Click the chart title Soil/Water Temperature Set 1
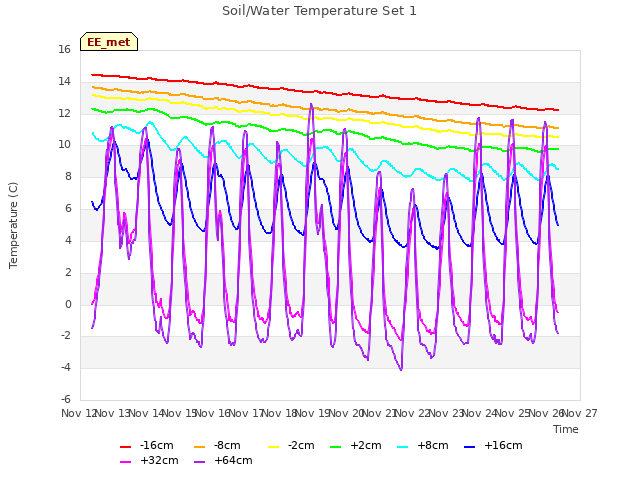640x480 pixels. pos(319,11)
